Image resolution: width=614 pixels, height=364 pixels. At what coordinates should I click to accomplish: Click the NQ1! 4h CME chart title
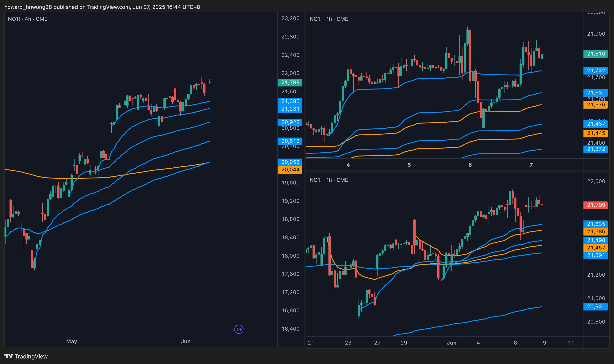[x=27, y=19]
